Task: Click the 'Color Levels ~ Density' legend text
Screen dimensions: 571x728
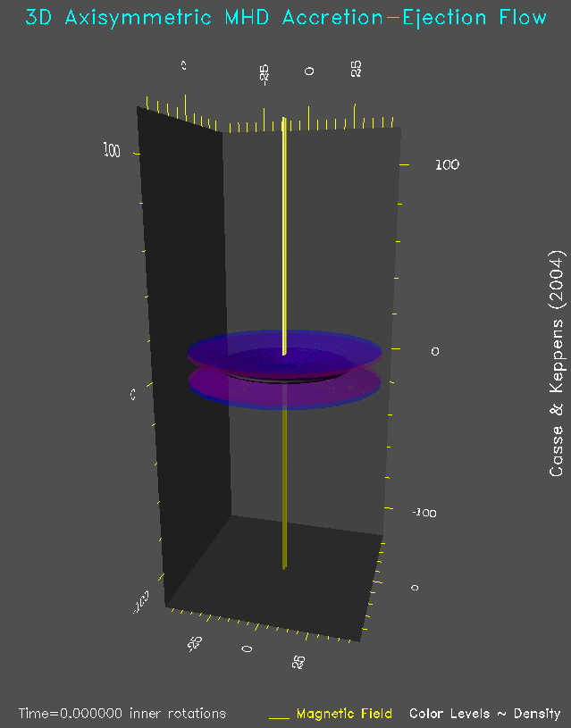Action: coord(484,713)
